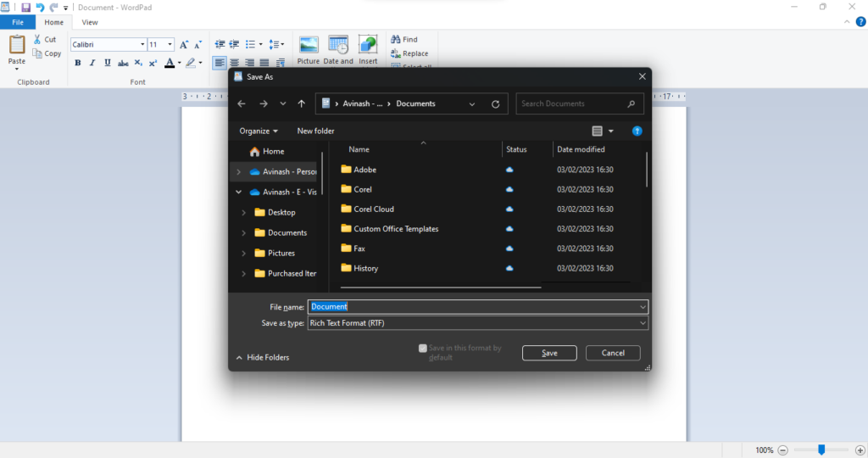The width and height of the screenshot is (868, 458).
Task: Select Align text right
Action: coord(250,63)
